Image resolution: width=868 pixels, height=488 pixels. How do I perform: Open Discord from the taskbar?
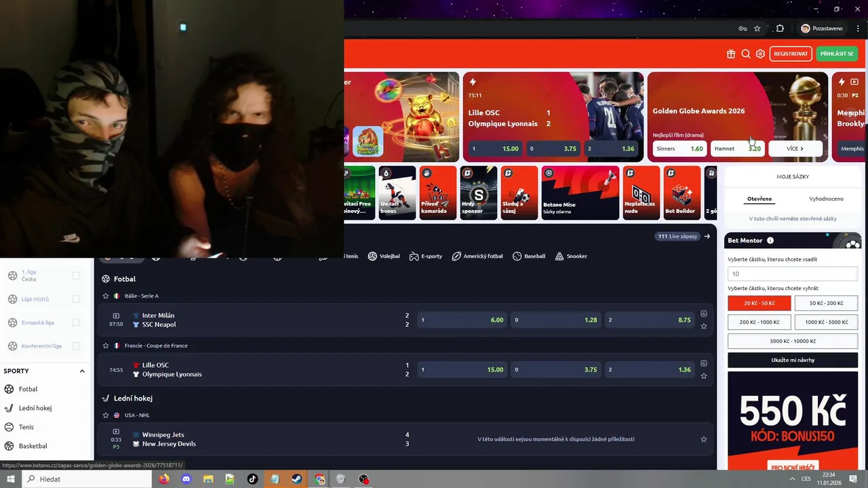tap(186, 479)
